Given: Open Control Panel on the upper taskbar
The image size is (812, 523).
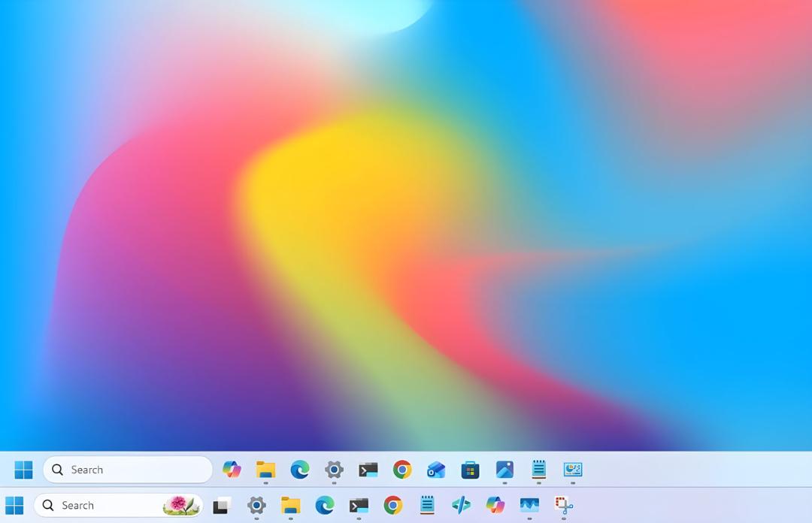Looking at the screenshot, I should tap(573, 470).
